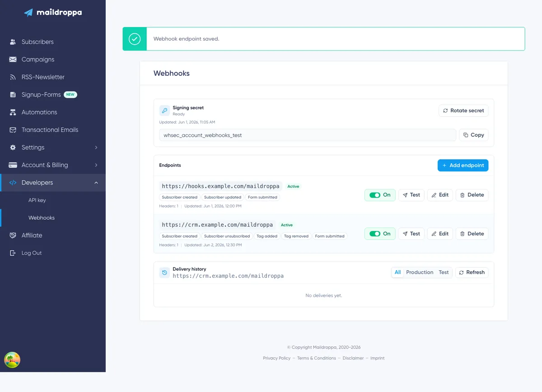Click the user avatar in the sidebar
The width and height of the screenshot is (542, 392).
tap(12, 360)
